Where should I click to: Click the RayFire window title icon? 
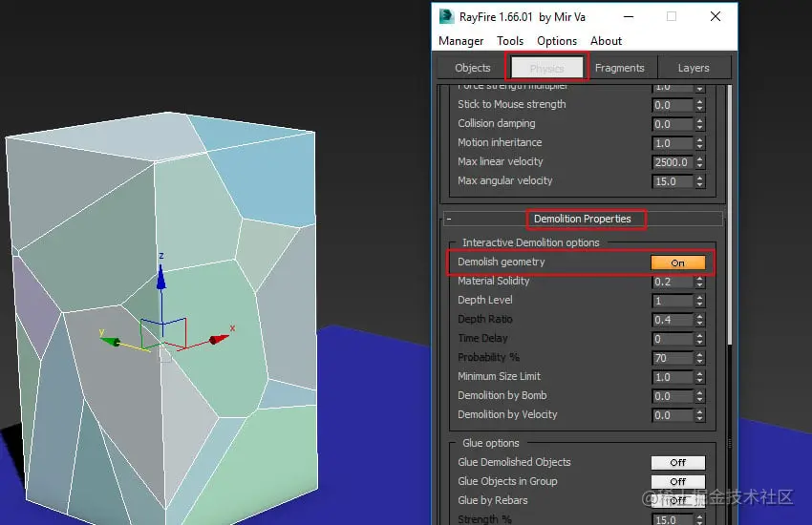coord(446,16)
